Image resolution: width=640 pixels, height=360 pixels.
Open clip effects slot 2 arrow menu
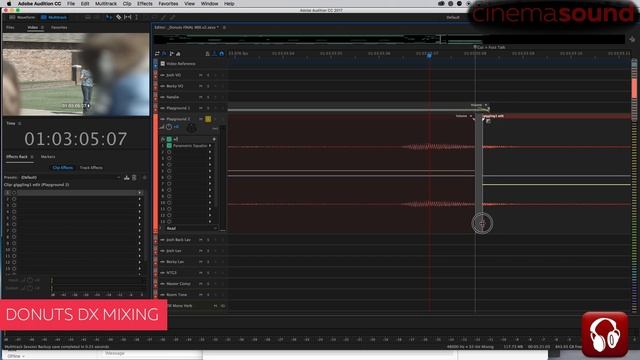tap(140, 199)
